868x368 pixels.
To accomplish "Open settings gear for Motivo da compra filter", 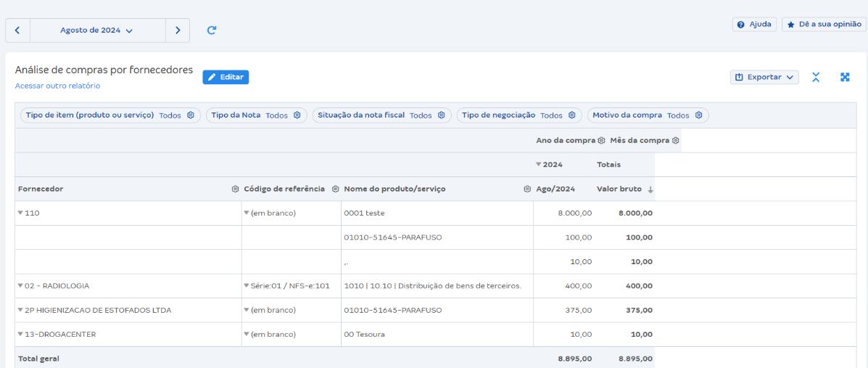I will pyautogui.click(x=698, y=115).
